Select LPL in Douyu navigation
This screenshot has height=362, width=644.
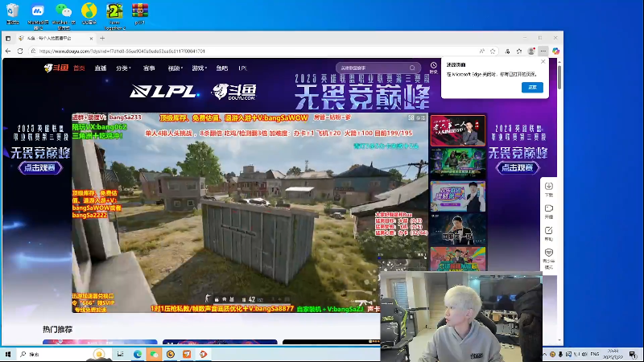click(x=243, y=68)
